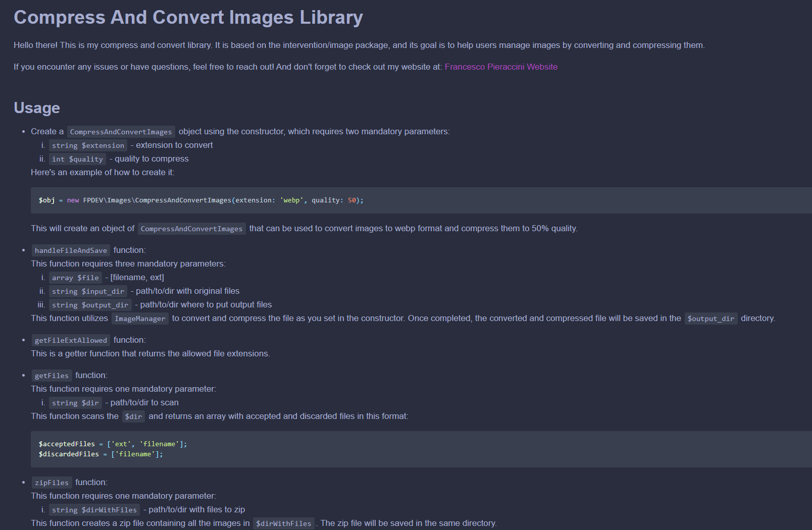Click '- [filename, ext]' text
This screenshot has height=530, width=812.
tap(135, 278)
